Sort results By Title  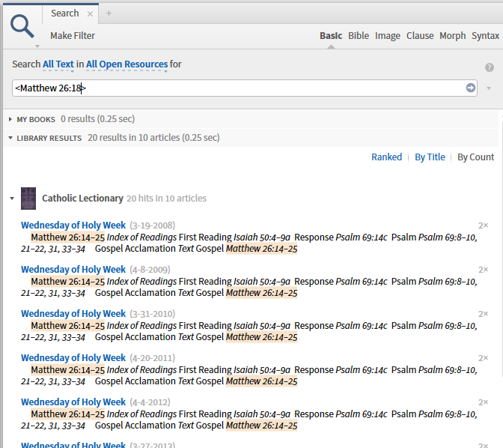coord(430,157)
